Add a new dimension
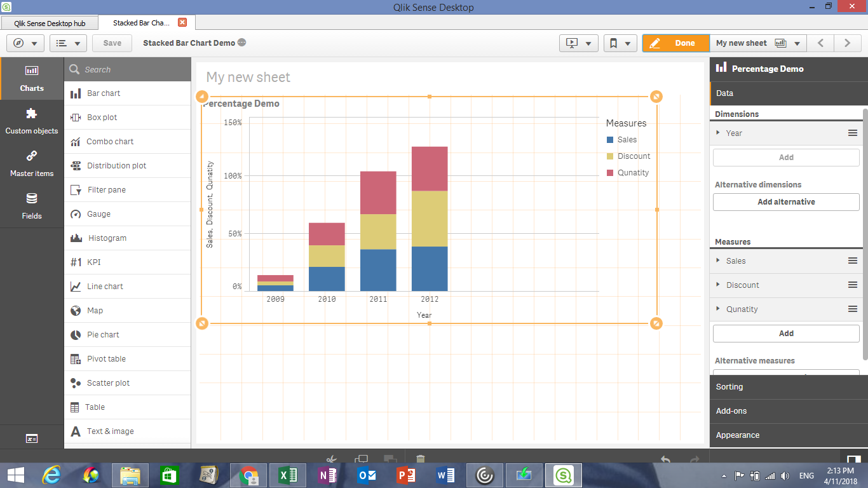Screen dimensions: 868x488 (x=786, y=158)
